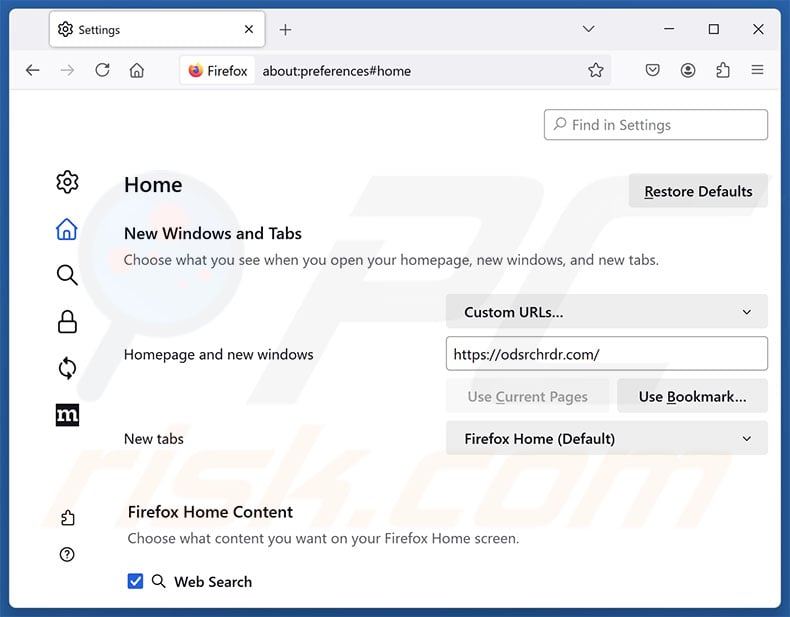The height and width of the screenshot is (617, 790).
Task: Open Search settings magnifier in sidebar
Action: [67, 275]
